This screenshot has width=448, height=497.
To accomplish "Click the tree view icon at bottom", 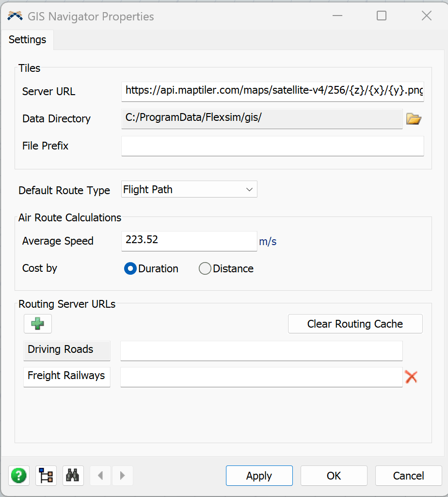I will tap(47, 475).
